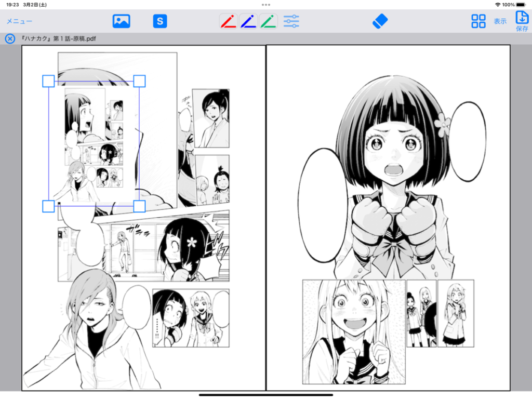The height and width of the screenshot is (399, 532).
Task: Open the メニュー menu
Action: click(x=19, y=21)
